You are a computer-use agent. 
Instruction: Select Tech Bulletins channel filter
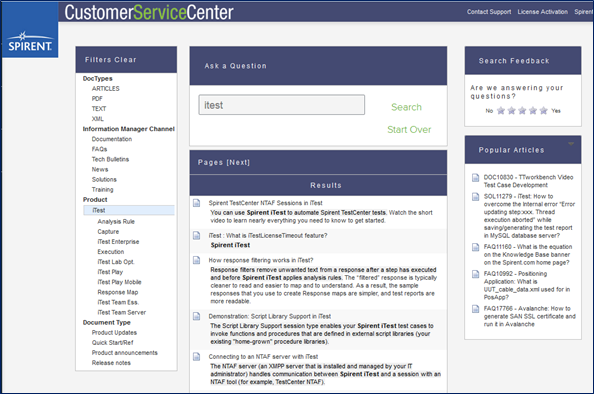pos(110,159)
